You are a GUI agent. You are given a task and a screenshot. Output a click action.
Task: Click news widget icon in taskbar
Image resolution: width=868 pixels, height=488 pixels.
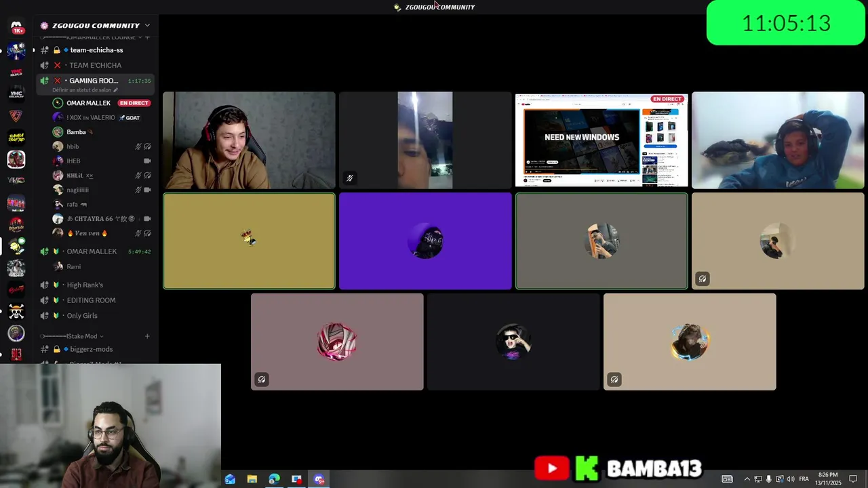click(x=727, y=479)
